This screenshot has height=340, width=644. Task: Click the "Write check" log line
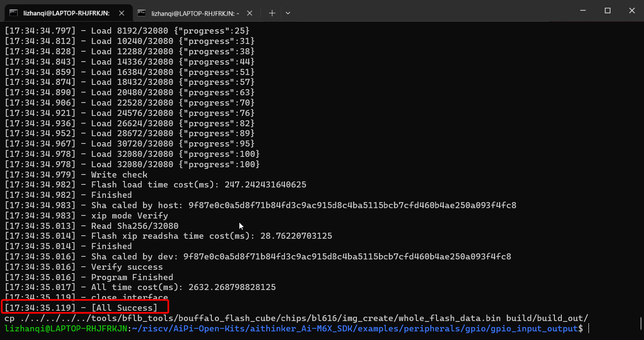(x=76, y=175)
